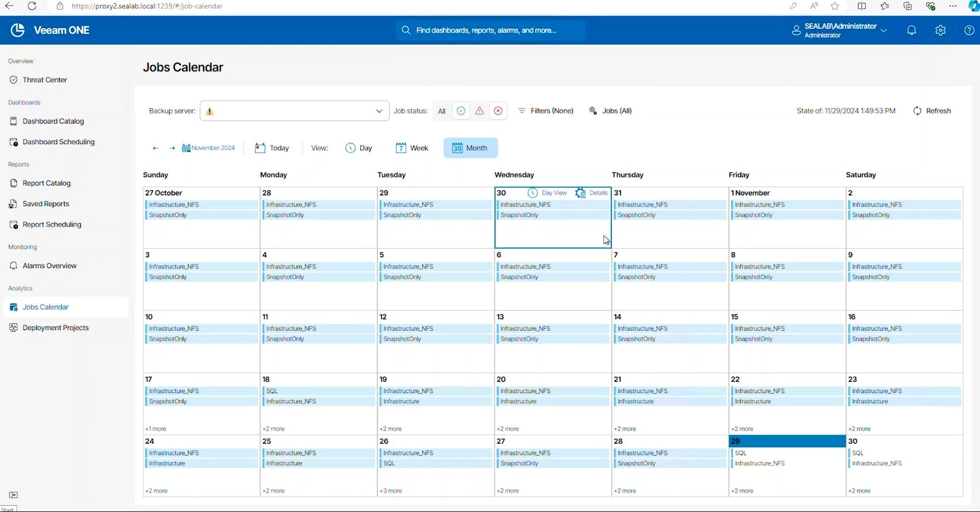This screenshot has width=980, height=512.
Task: Click the notification bell icon
Action: pyautogui.click(x=911, y=30)
